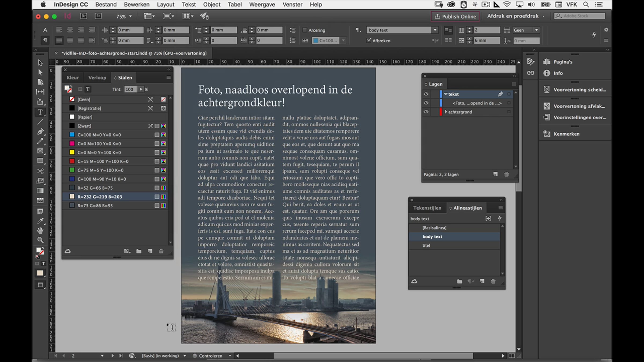Create a new layer in the Lagen panel
This screenshot has height=362, width=644.
(495, 174)
